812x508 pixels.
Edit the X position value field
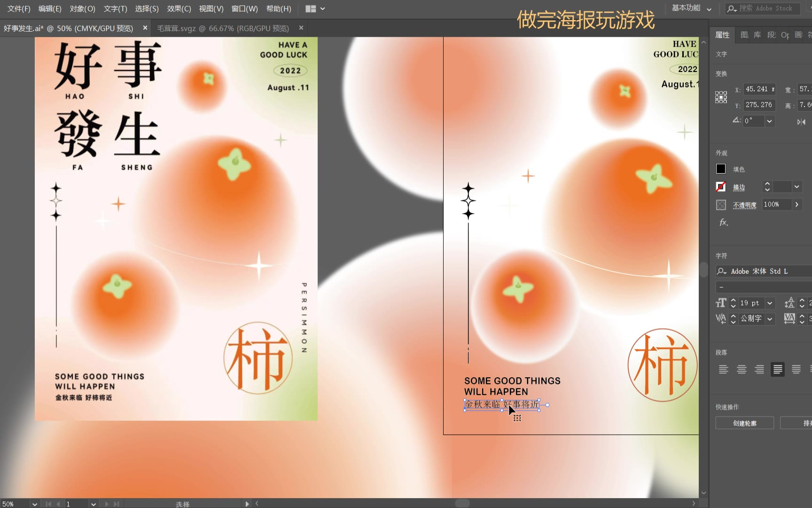(759, 89)
